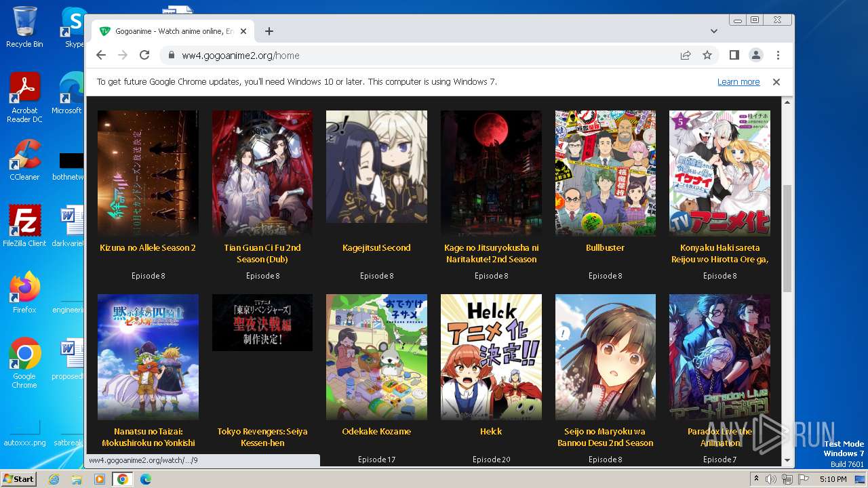Open Paradox Live the Animation poster

tap(719, 357)
